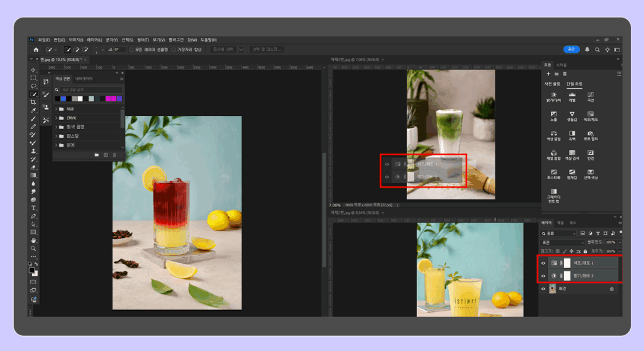Select the 배경 layer thumbnail
The height and width of the screenshot is (351, 644).
[552, 289]
